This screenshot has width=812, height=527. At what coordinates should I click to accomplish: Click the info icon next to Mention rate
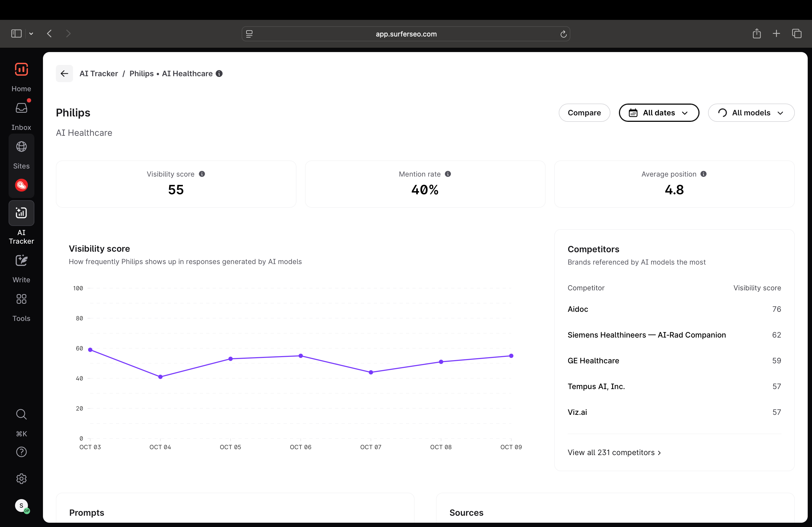[x=448, y=174]
